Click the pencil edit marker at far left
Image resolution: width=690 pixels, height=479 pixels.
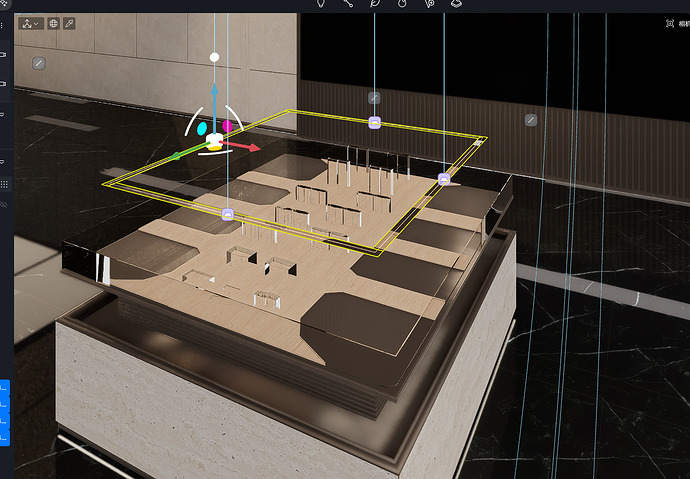(39, 63)
